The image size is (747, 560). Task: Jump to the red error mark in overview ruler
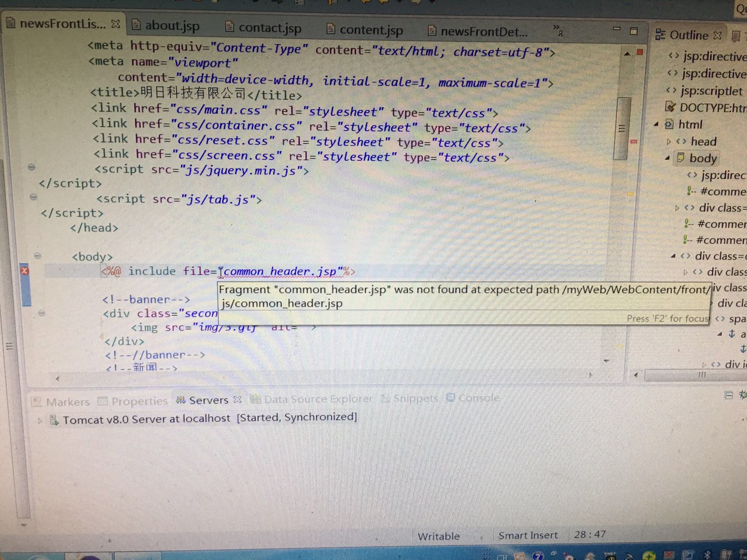point(633,141)
